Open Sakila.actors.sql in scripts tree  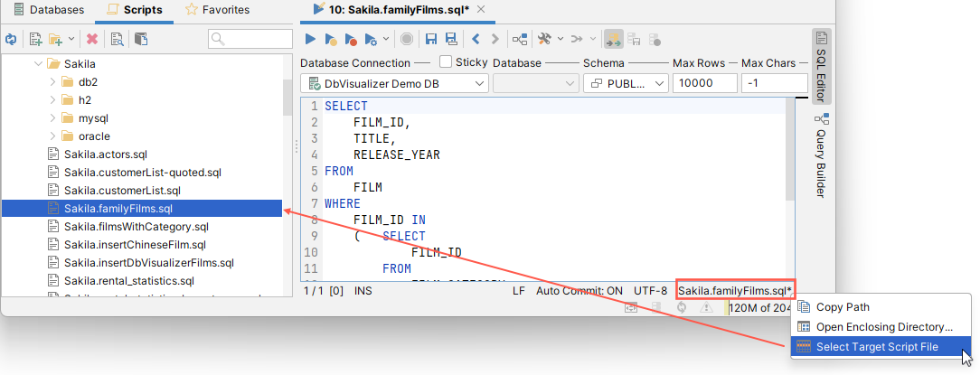(105, 155)
